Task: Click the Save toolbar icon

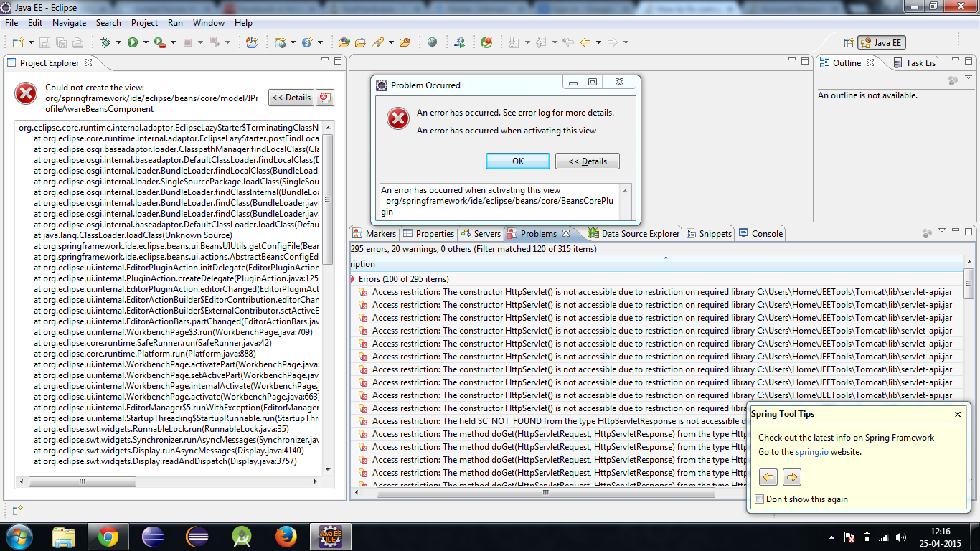Action: [44, 42]
